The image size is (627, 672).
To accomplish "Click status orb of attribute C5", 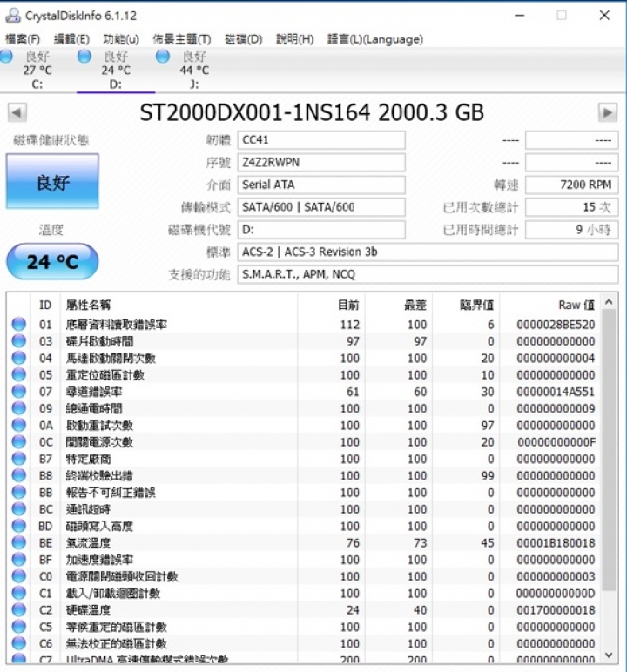I will [x=19, y=627].
